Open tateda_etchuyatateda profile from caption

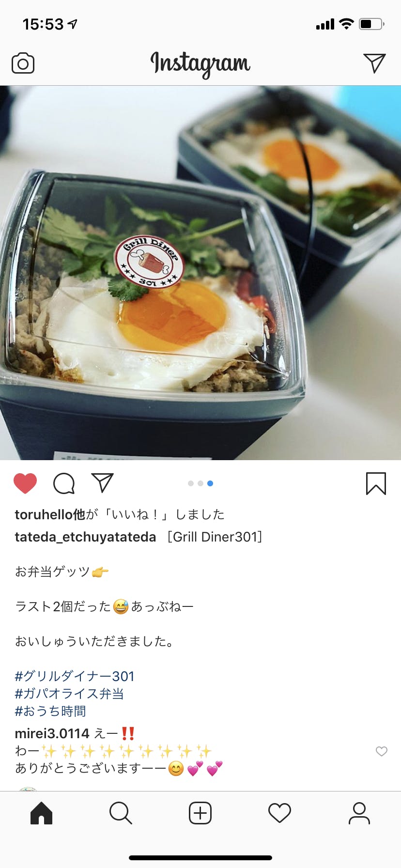86,537
